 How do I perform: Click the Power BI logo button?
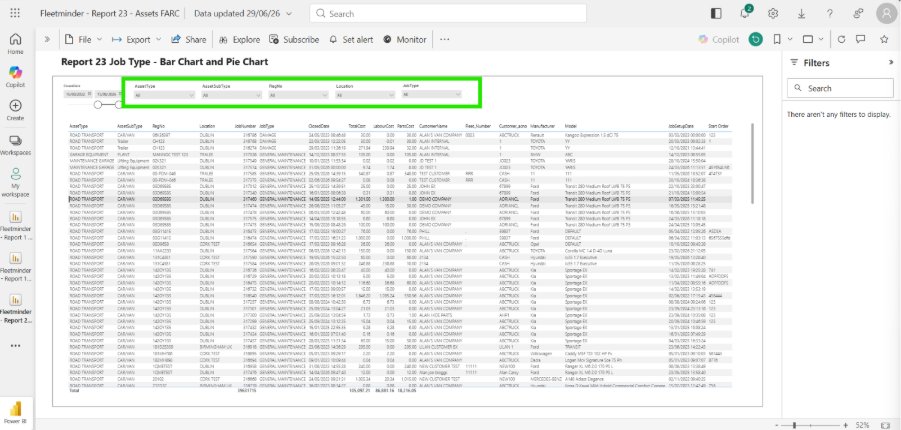[16, 413]
